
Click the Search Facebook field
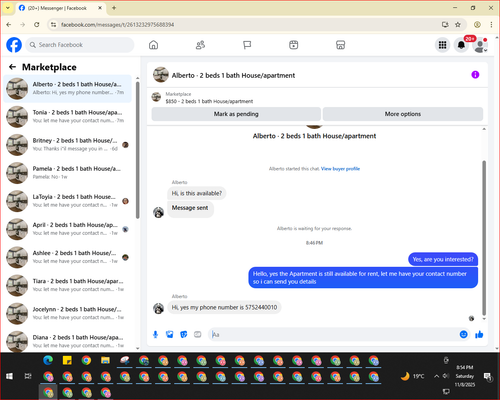click(80, 45)
